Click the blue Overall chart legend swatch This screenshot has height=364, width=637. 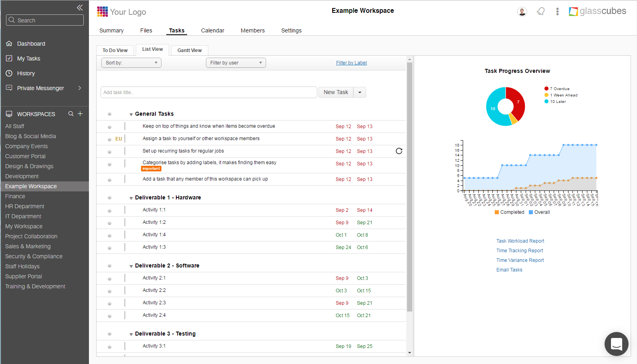click(531, 212)
